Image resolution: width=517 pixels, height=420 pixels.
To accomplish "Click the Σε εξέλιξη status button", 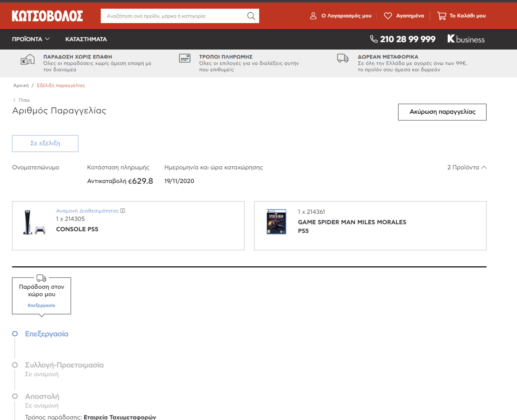I will [45, 143].
